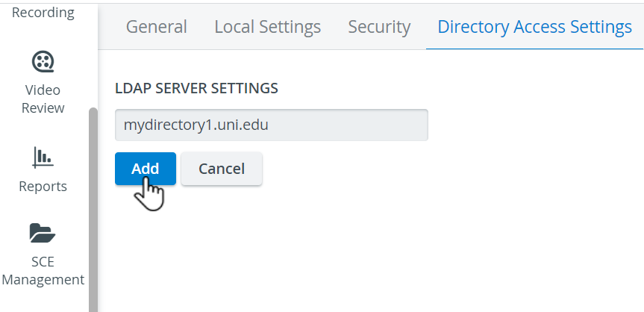Click the sidebar scrollbar thumb
644x312 pixels.
click(93, 210)
